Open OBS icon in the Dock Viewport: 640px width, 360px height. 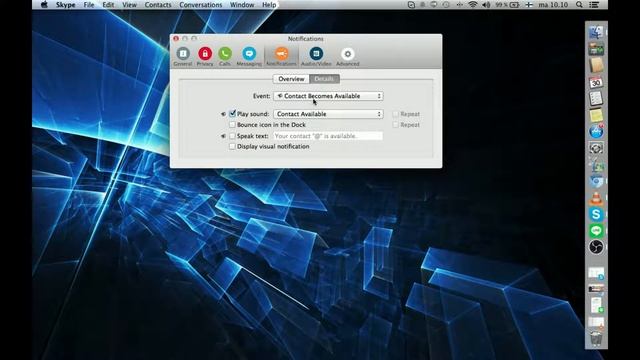(596, 247)
